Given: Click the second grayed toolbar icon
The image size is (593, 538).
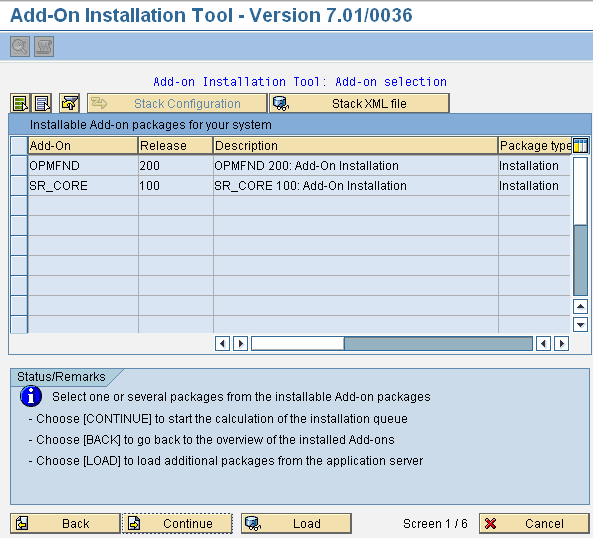Looking at the screenshot, I should pos(44,47).
